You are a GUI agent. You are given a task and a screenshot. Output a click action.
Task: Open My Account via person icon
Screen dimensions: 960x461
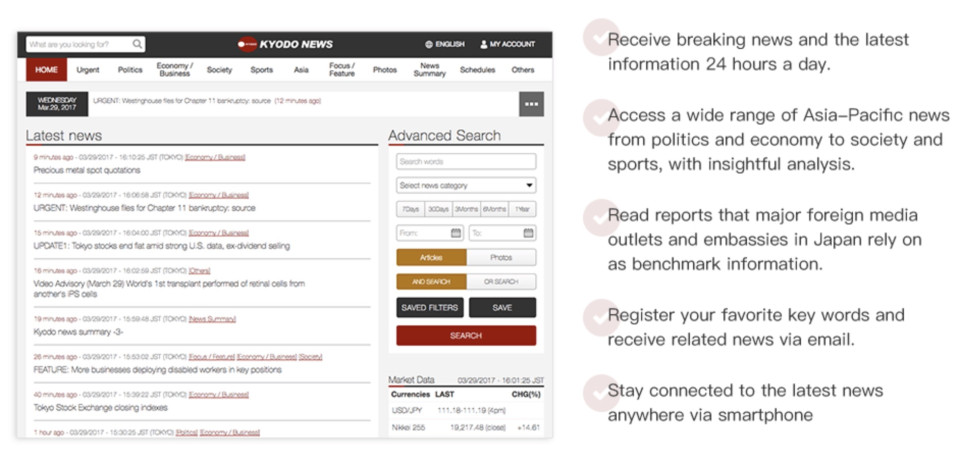(484, 44)
